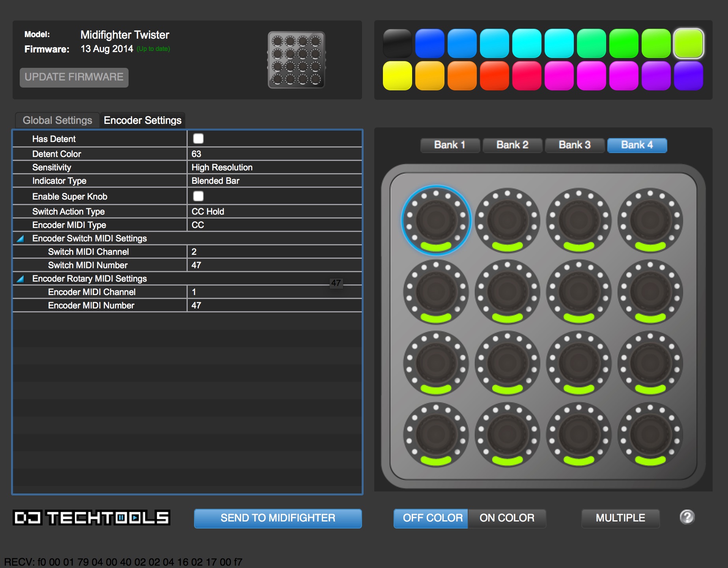Collapse Encoder Switch MIDI Settings section
Viewport: 728px width, 568px height.
click(21, 238)
